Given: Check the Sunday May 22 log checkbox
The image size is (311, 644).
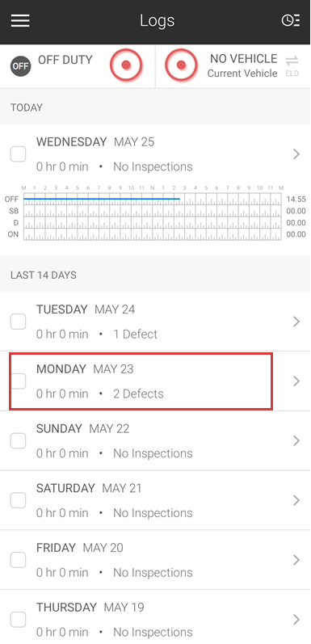Looking at the screenshot, I should coord(18,440).
